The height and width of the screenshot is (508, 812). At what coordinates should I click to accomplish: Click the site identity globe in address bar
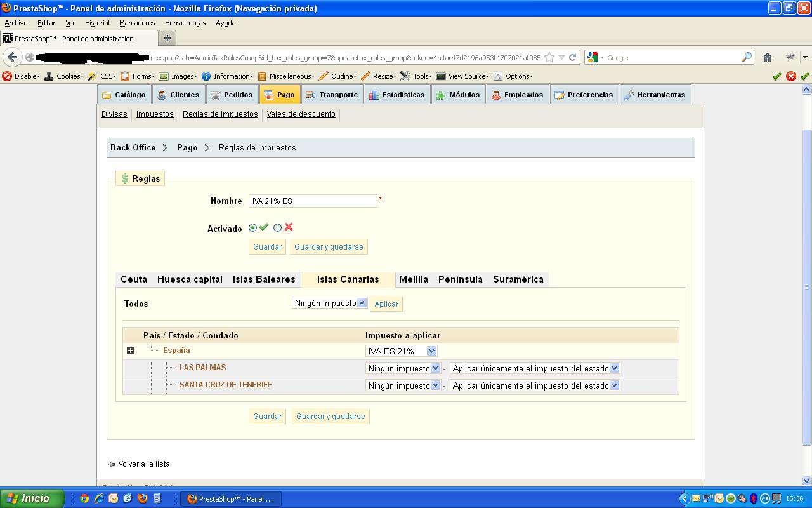coord(29,57)
